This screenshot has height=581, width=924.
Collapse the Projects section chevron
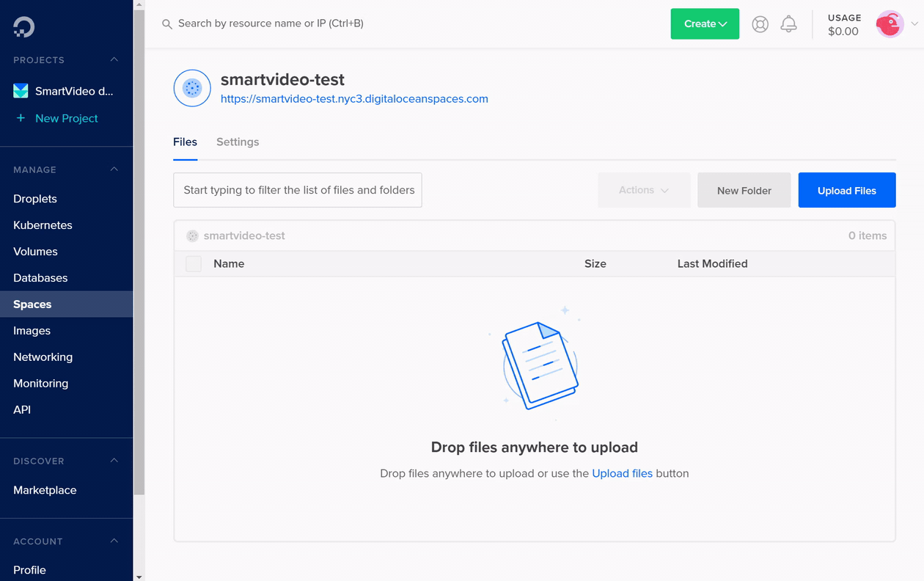(114, 59)
